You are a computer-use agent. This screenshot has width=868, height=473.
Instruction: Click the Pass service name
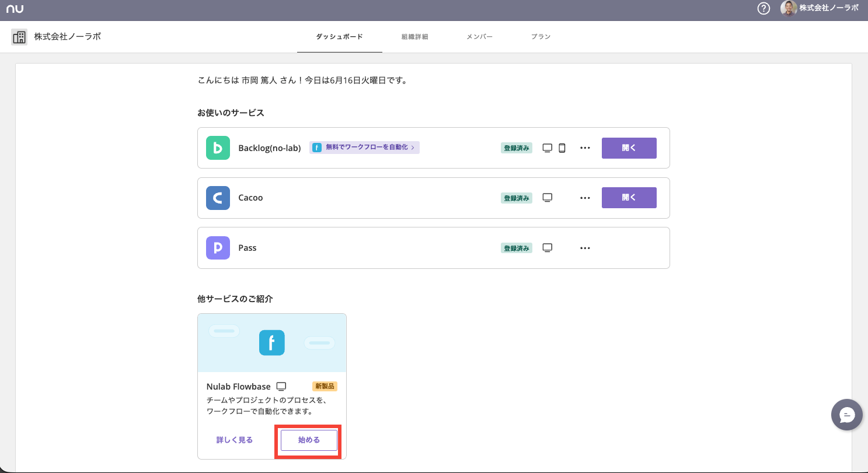pos(247,248)
